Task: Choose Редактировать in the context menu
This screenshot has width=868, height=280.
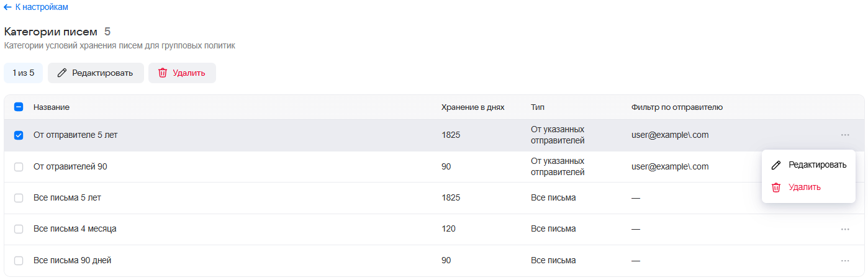Action: point(808,165)
